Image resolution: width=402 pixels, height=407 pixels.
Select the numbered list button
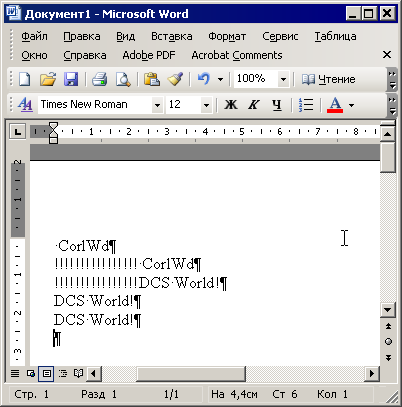tap(306, 105)
